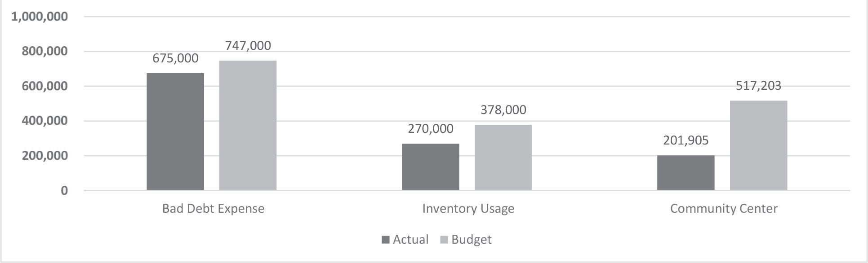Select the 201,905 data label
This screenshot has height=263, width=868.
coord(686,140)
